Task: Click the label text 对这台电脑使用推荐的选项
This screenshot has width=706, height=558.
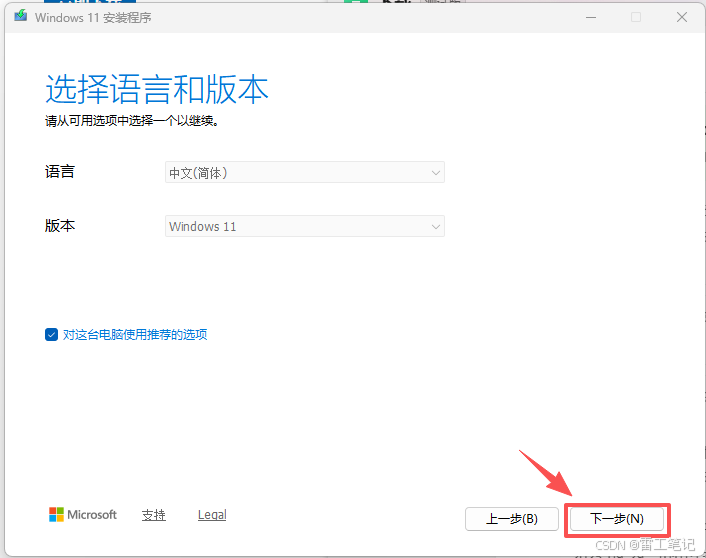Action: [x=135, y=335]
